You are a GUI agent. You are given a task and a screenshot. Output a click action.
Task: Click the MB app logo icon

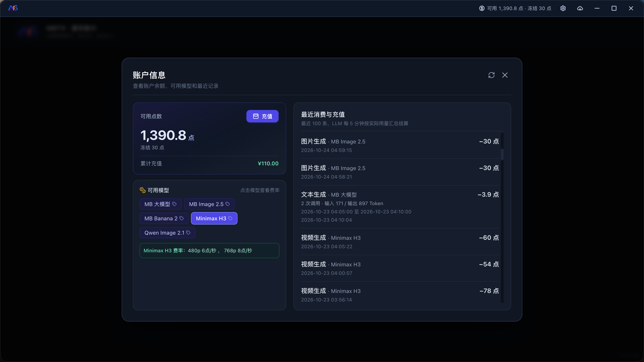[x=13, y=8]
